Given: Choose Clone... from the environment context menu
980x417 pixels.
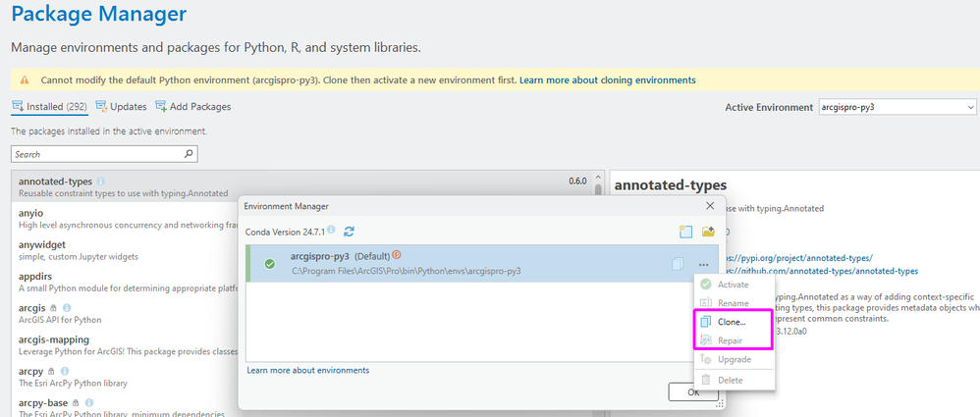Looking at the screenshot, I should point(734,322).
